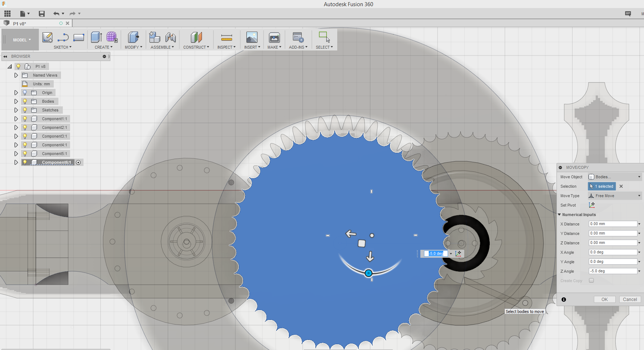The width and height of the screenshot is (644, 350).
Task: Click the Set Pivot icon
Action: coord(592,205)
